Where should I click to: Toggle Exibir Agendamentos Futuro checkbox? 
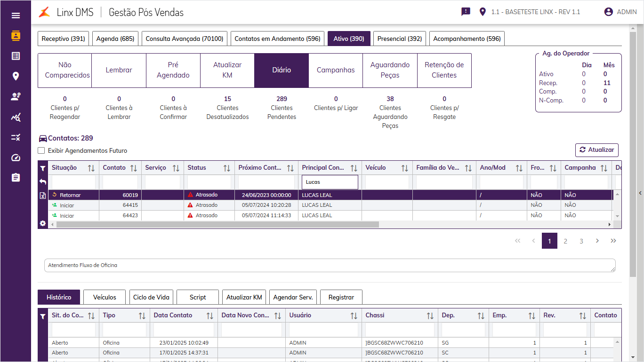(x=41, y=151)
